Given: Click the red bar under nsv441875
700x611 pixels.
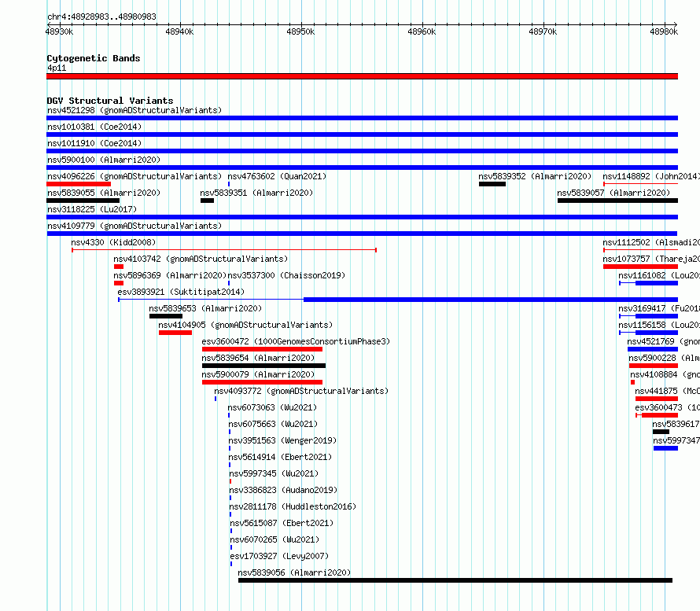Looking at the screenshot, I should 656,399.
